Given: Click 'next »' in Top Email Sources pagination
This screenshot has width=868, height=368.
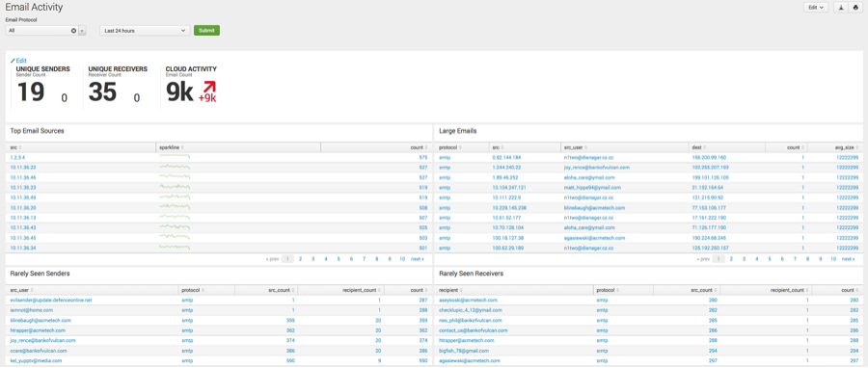Looking at the screenshot, I should (x=418, y=258).
